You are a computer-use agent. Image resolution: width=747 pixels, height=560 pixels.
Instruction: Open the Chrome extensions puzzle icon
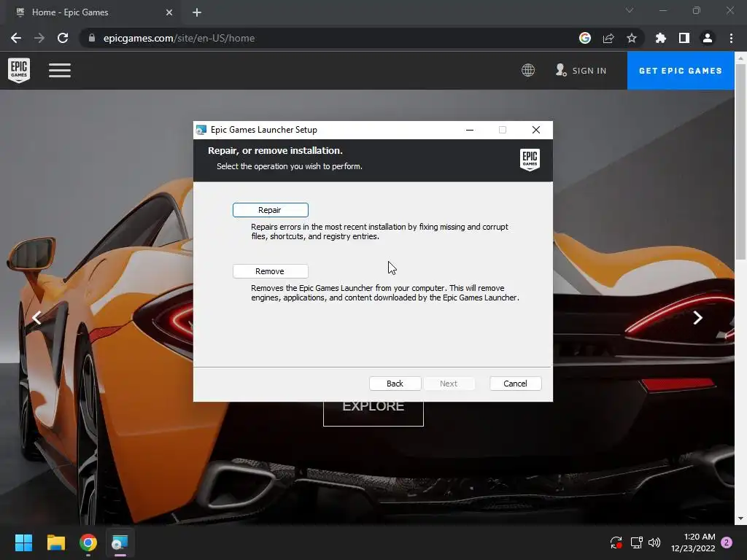pyautogui.click(x=661, y=38)
